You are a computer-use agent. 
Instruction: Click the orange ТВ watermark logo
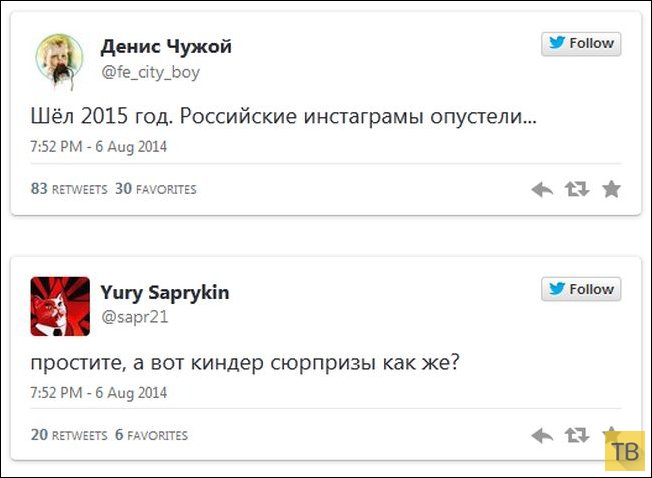pyautogui.click(x=626, y=453)
